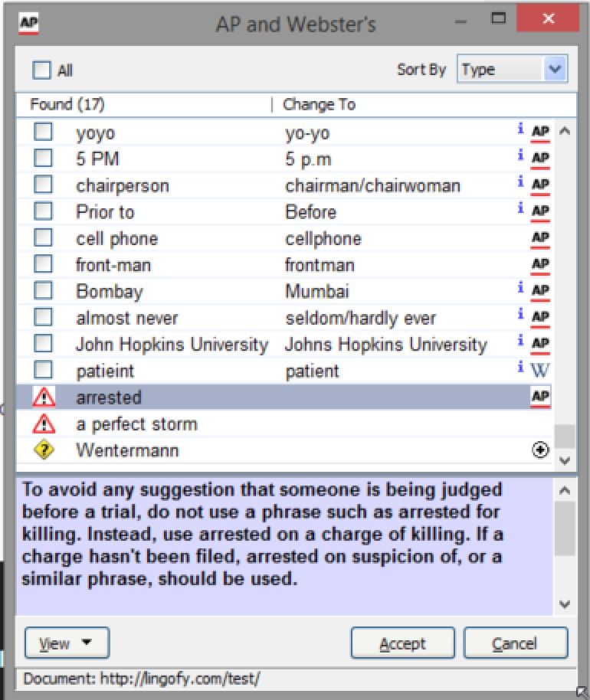Check the All checkbox
This screenshot has height=700, width=590.
coord(41,70)
